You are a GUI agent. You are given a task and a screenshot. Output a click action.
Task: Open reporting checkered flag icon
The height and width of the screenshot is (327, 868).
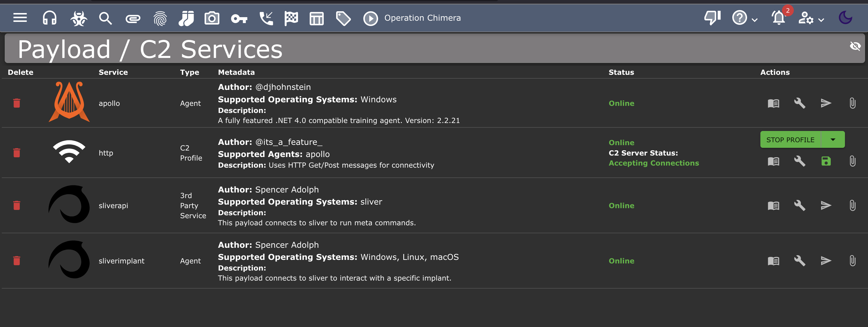coord(291,18)
